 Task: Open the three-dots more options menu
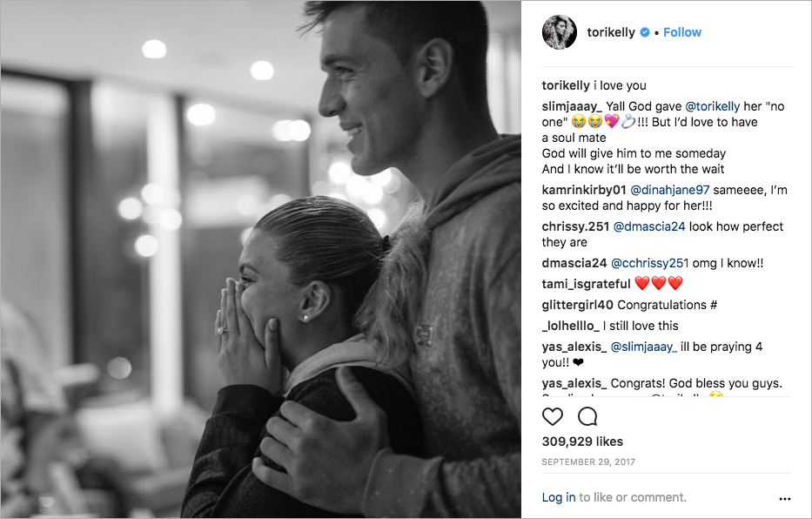[784, 499]
